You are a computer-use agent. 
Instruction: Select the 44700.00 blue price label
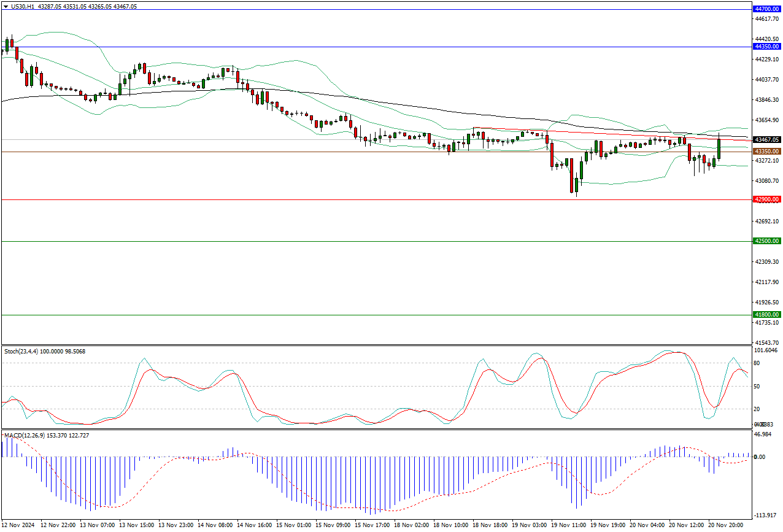(x=766, y=9)
